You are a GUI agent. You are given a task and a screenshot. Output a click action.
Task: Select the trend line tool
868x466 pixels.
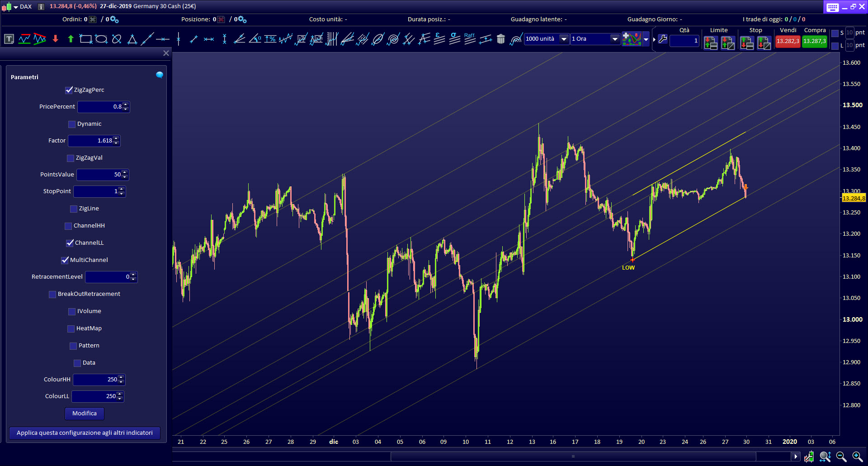[x=147, y=39]
